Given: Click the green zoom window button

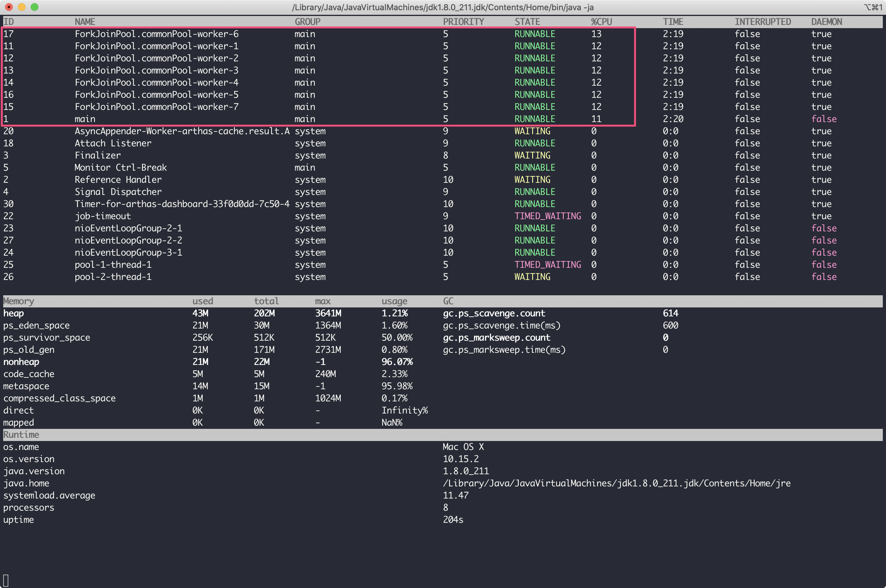Looking at the screenshot, I should pyautogui.click(x=35, y=7).
